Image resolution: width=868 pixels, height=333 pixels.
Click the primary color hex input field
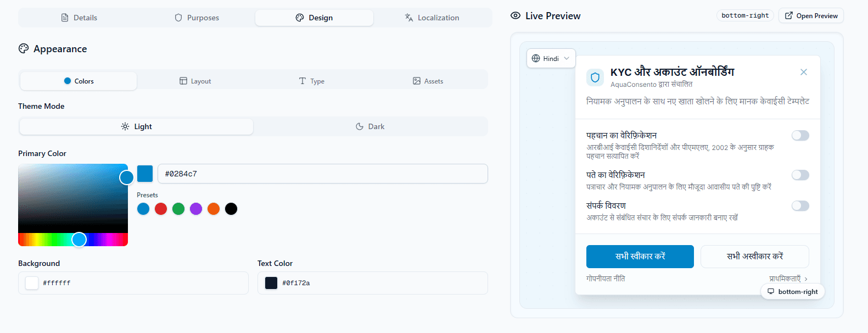point(322,174)
